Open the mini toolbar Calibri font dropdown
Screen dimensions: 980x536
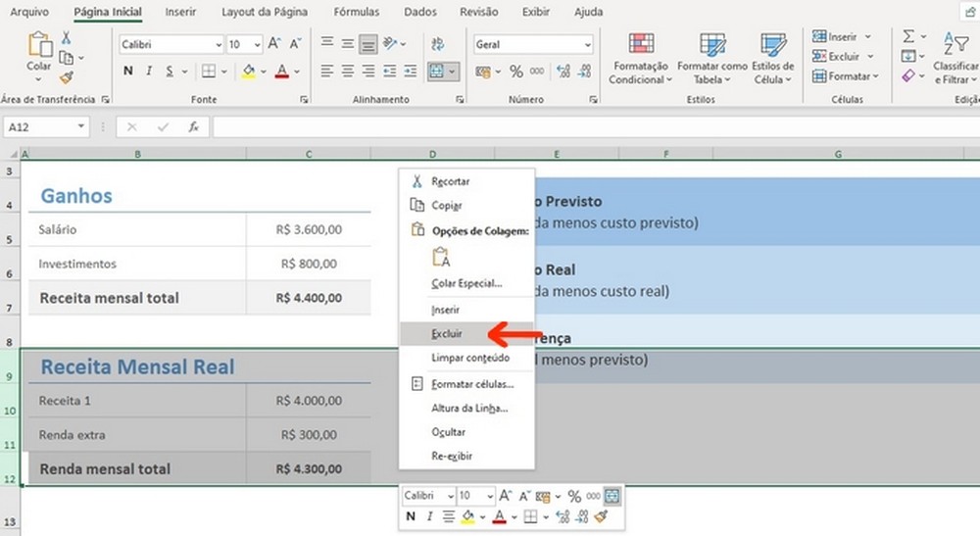pos(450,496)
